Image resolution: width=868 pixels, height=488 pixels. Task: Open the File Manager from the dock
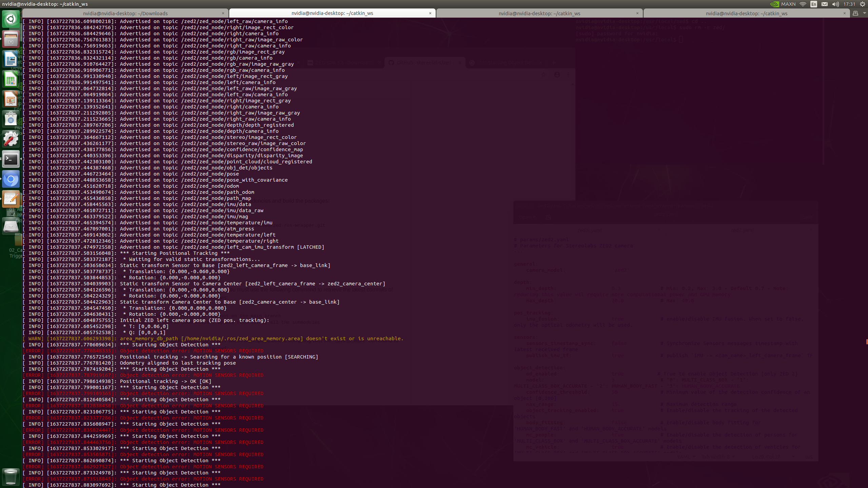[11, 38]
